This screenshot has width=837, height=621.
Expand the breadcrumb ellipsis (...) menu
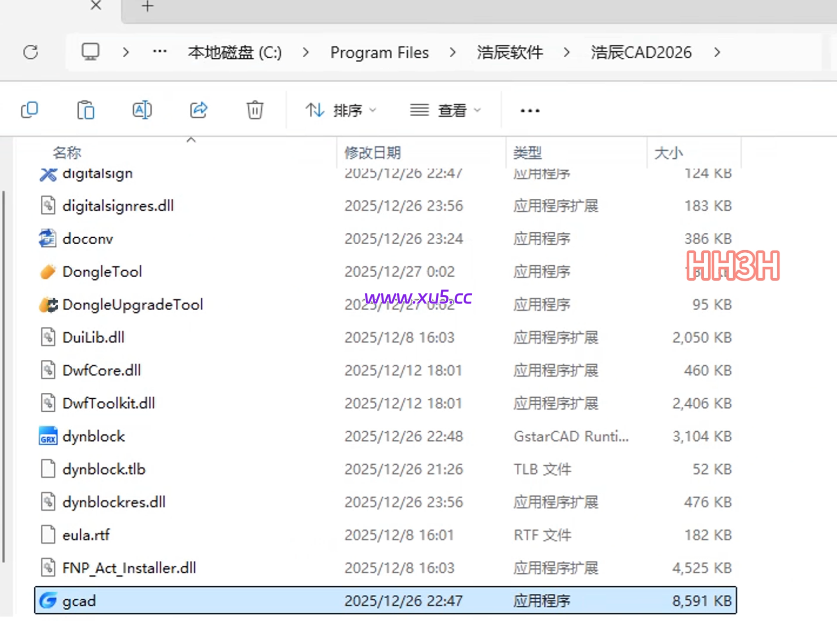pyautogui.click(x=159, y=52)
